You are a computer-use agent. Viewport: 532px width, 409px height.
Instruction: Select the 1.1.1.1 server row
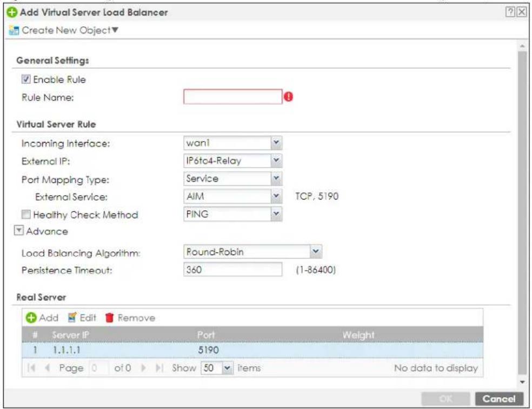(x=252, y=350)
